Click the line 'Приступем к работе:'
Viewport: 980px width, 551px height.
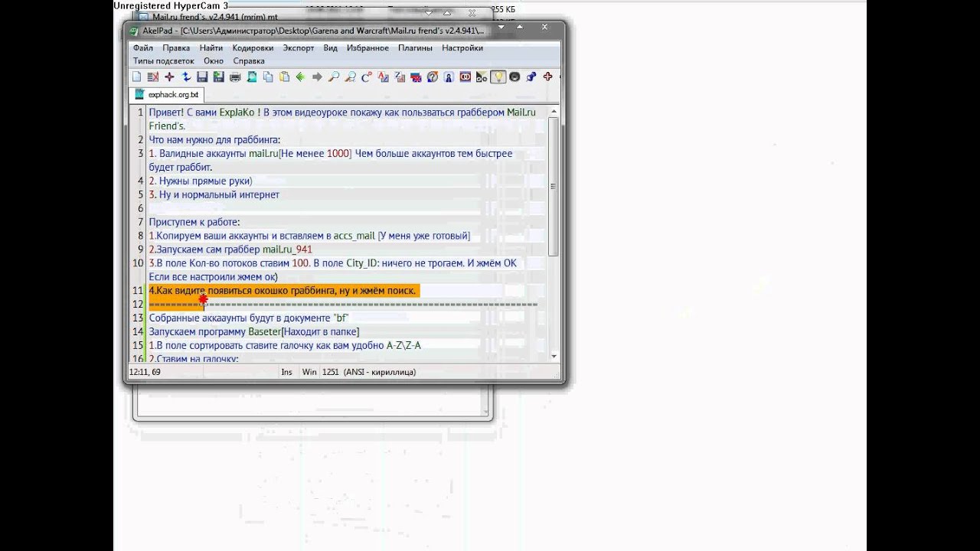pos(194,222)
